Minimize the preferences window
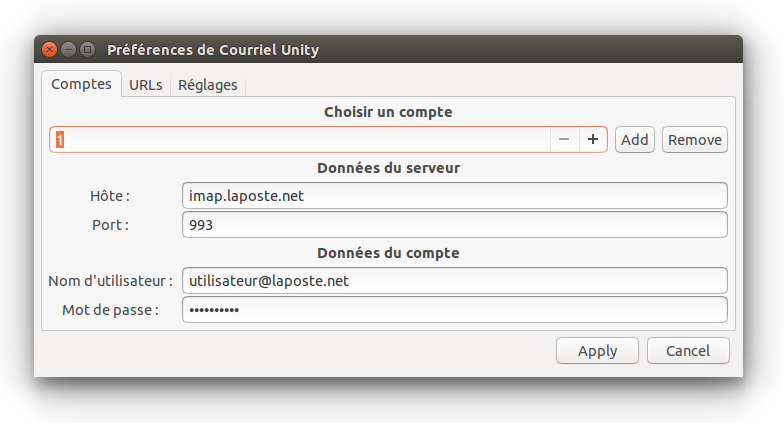 click(68, 50)
